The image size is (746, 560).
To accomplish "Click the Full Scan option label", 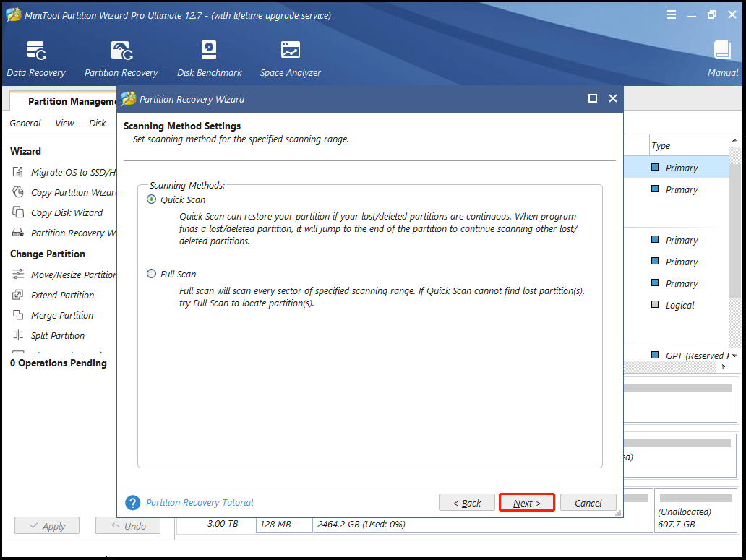I will tap(179, 274).
